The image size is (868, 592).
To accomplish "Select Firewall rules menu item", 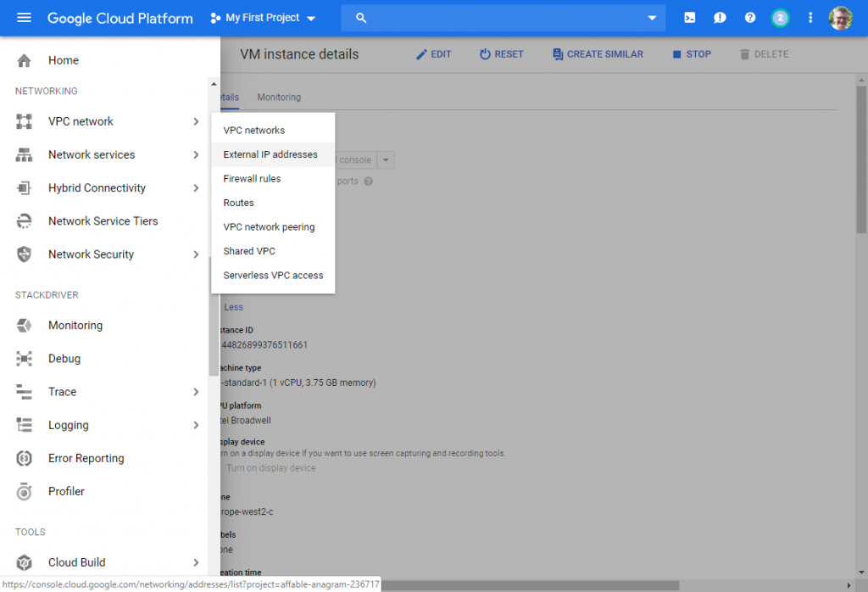I will pos(273,178).
